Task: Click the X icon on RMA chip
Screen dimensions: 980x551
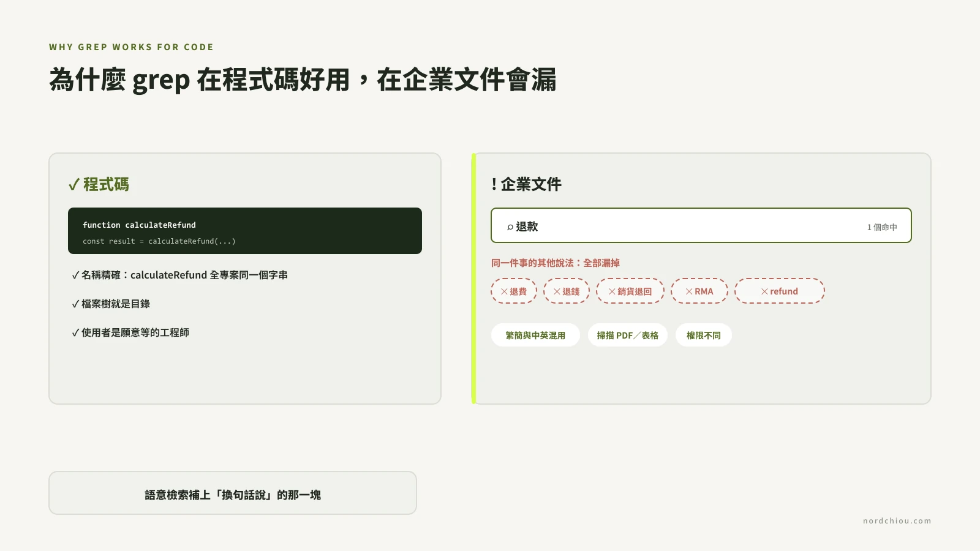Action: pos(689,291)
